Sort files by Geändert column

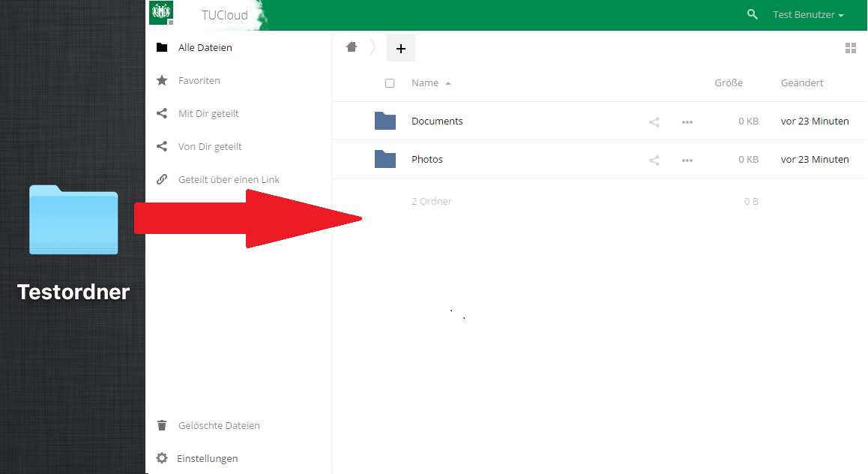[x=801, y=83]
